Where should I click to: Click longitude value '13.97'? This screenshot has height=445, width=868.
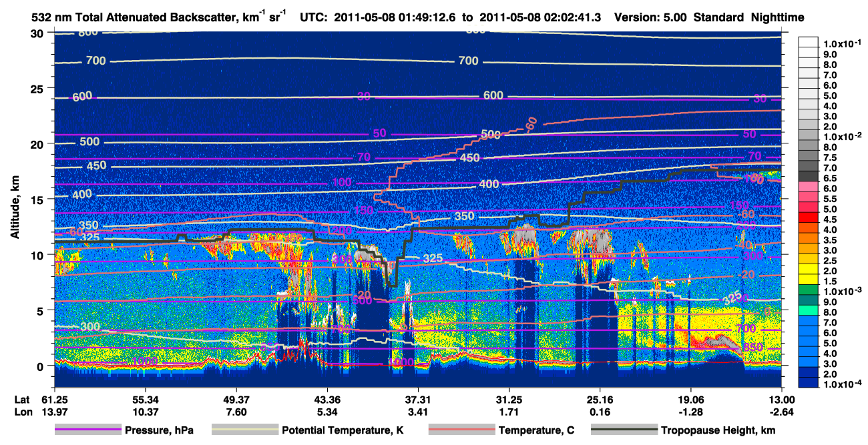click(x=54, y=412)
